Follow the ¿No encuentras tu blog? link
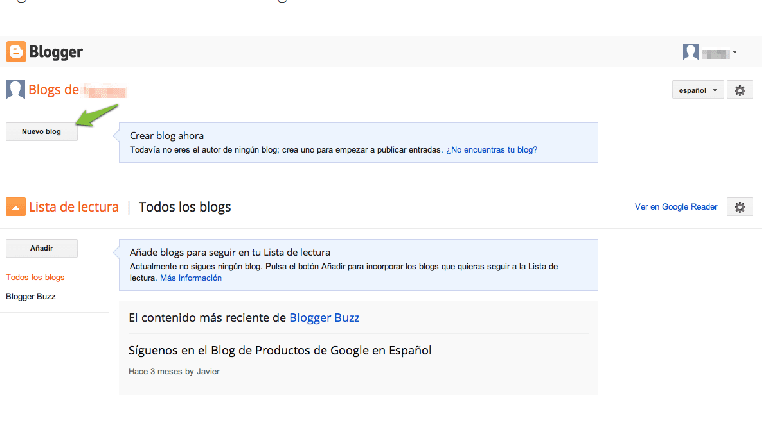Image resolution: width=762 pixels, height=428 pixels. click(492, 150)
